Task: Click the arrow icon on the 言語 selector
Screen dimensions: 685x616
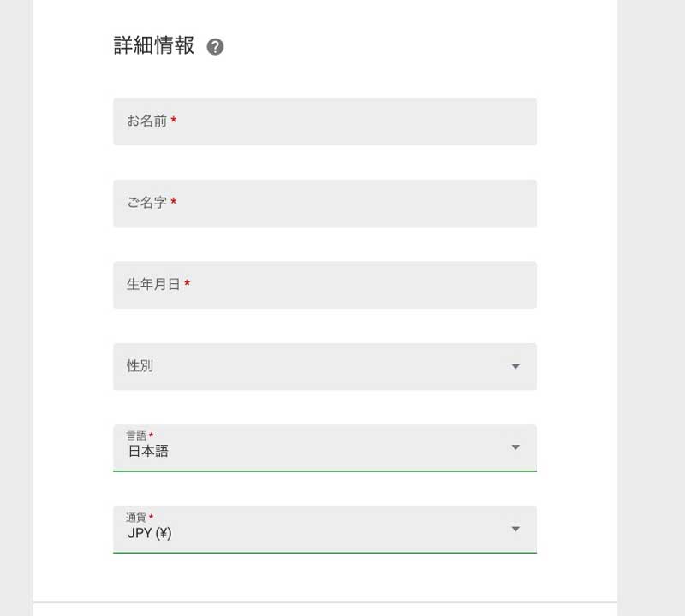Action: (515, 447)
